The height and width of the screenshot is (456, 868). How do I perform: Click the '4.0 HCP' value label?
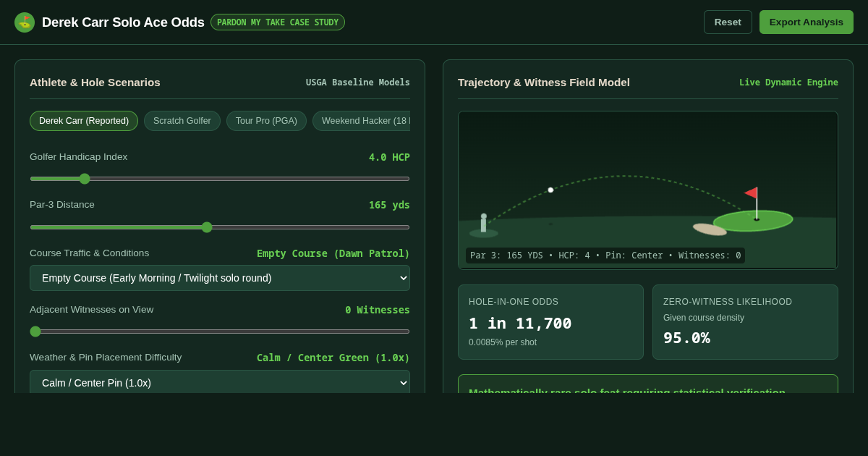click(389, 157)
